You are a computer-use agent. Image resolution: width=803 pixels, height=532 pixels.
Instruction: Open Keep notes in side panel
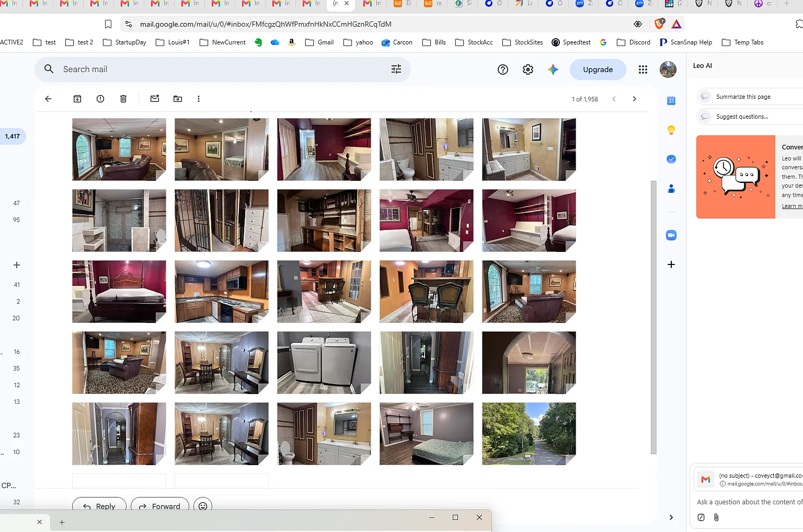point(671,130)
